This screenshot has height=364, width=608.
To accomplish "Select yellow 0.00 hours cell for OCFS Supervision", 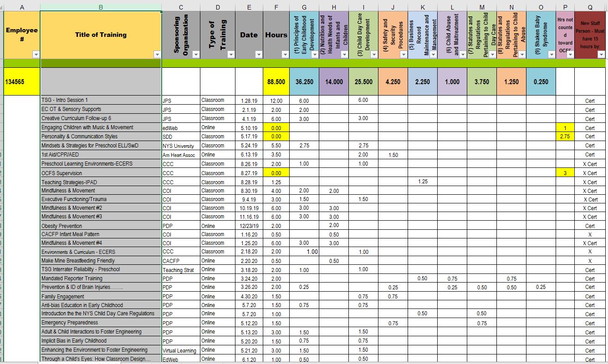I will pos(276,173).
